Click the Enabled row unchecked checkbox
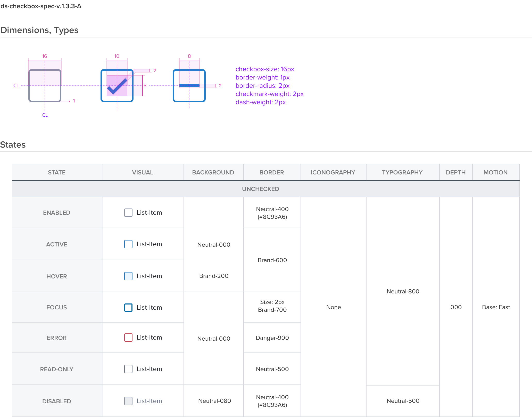The width and height of the screenshot is (532, 417). tap(128, 213)
